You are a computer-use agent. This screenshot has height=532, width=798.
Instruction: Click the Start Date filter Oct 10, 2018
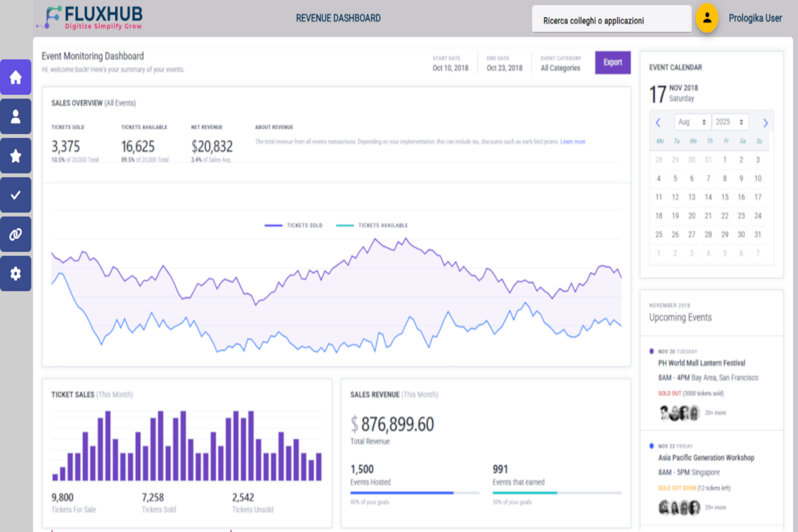450,67
